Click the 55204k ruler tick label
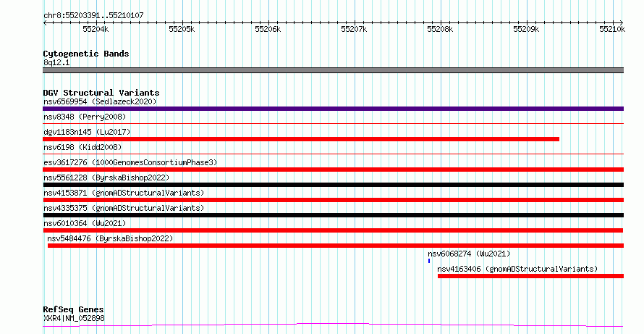644x334 pixels. pos(96,29)
